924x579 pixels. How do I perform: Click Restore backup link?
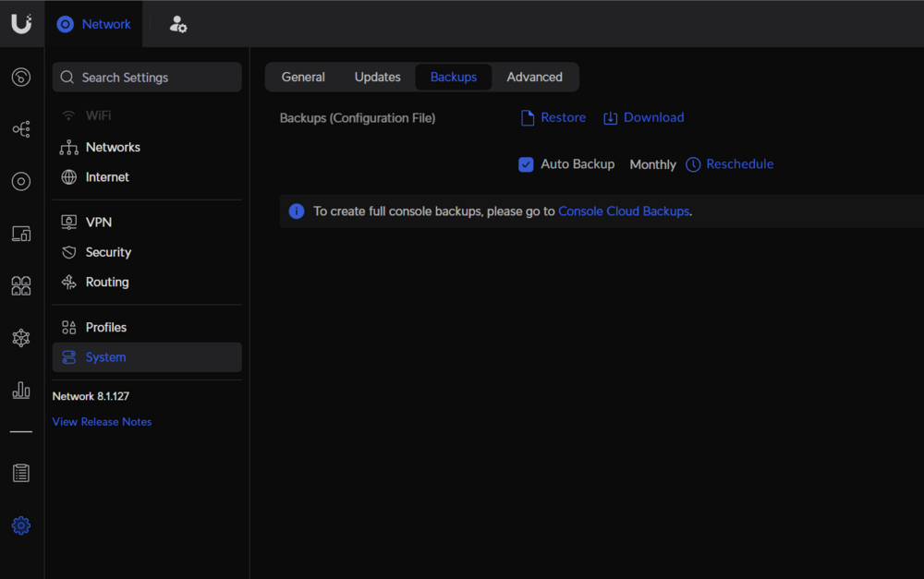(x=553, y=118)
